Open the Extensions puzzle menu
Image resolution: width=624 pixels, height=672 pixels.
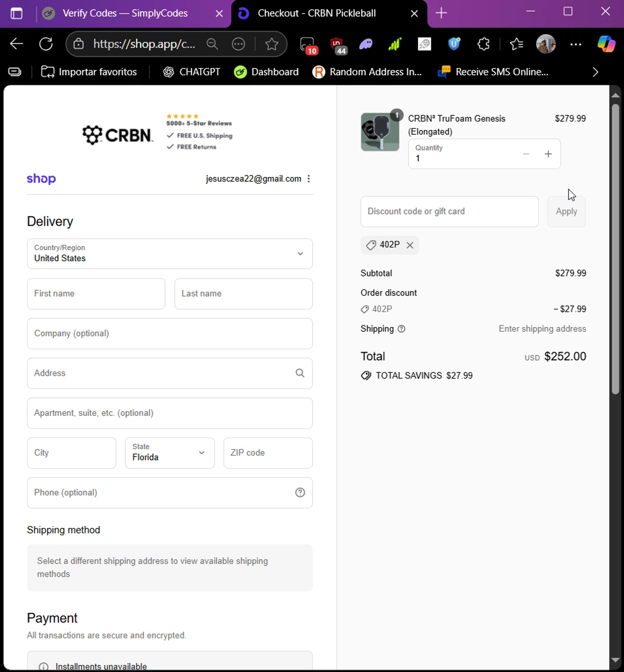(484, 44)
